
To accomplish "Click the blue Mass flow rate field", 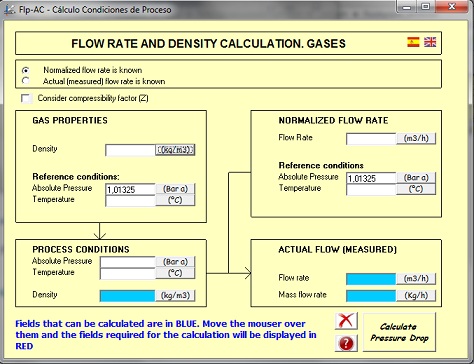I will 371,296.
